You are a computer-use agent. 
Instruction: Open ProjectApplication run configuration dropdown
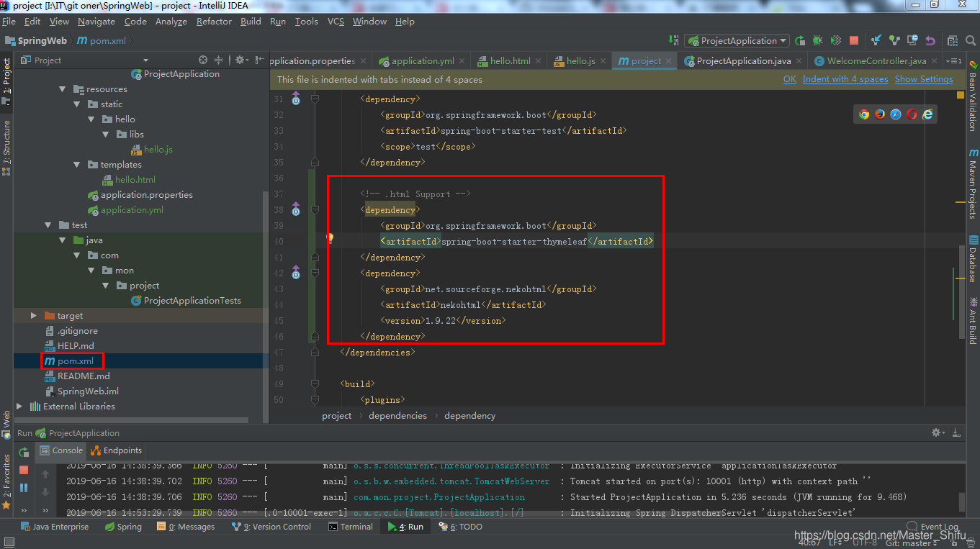(737, 41)
